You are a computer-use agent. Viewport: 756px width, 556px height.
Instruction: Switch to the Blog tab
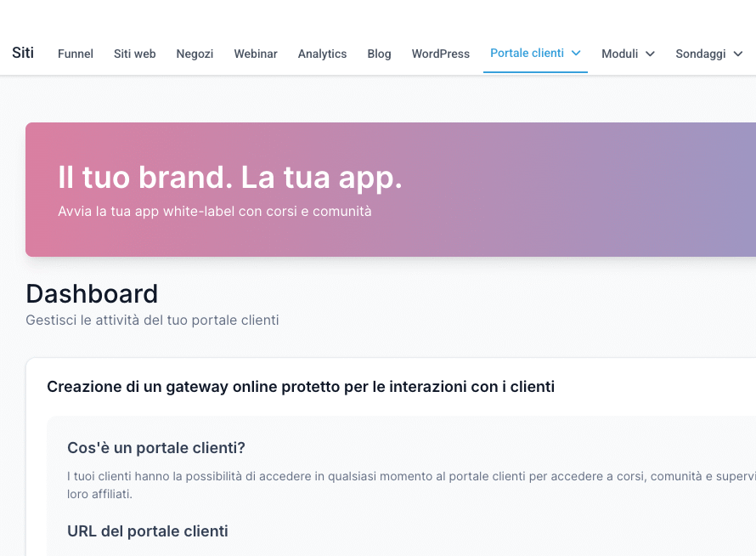tap(379, 54)
